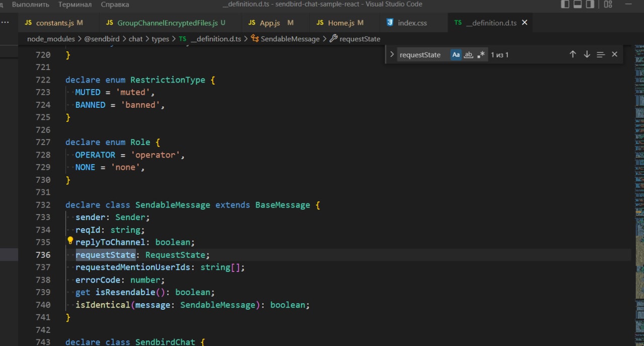The width and height of the screenshot is (644, 346).
Task: Click the tab overflow ellipsis at left
Action: point(5,23)
